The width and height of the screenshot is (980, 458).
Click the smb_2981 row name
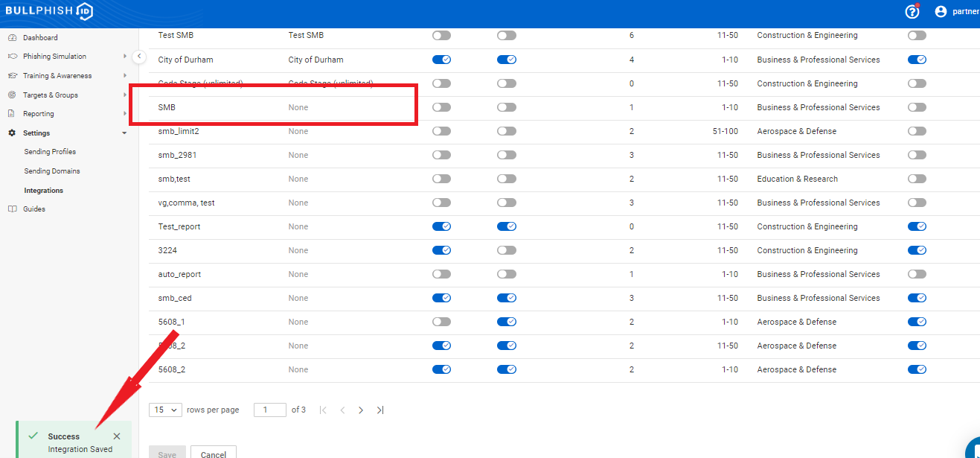tap(177, 155)
